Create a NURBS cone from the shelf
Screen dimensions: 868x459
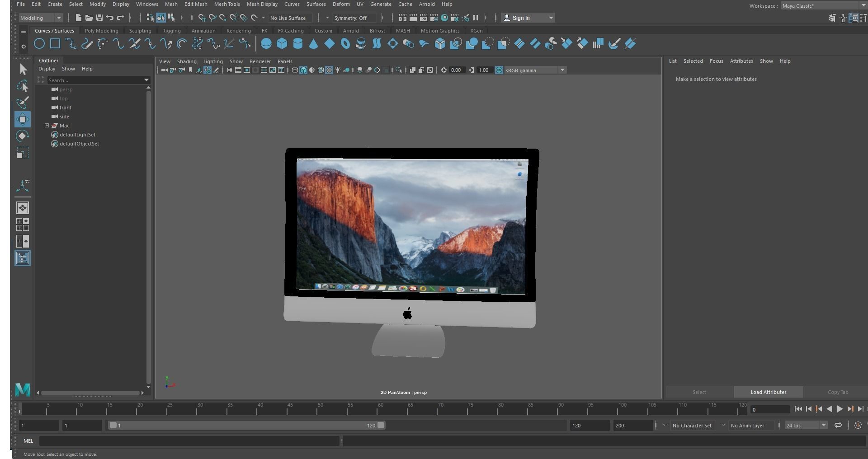313,44
